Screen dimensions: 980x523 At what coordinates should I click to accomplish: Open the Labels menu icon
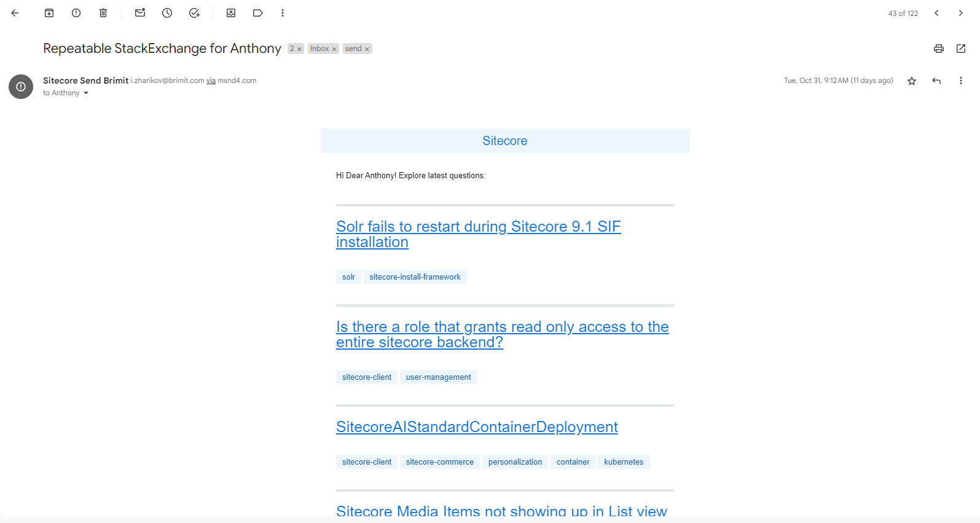[258, 13]
